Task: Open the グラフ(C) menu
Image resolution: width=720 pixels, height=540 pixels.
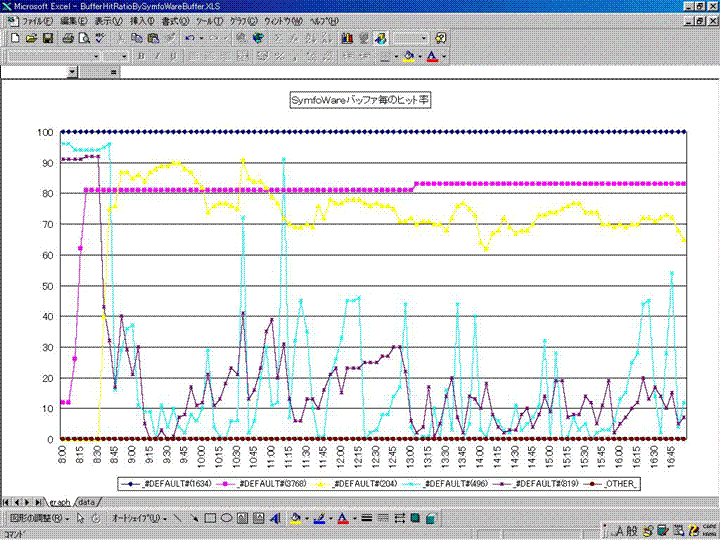Action: pos(244,21)
